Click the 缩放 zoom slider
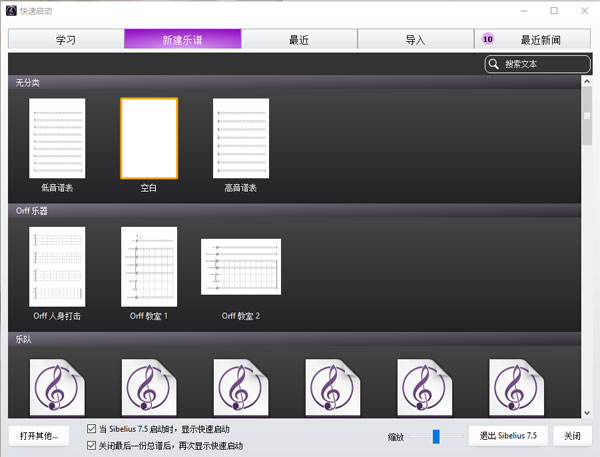Image resolution: width=600 pixels, height=457 pixels. (x=436, y=436)
